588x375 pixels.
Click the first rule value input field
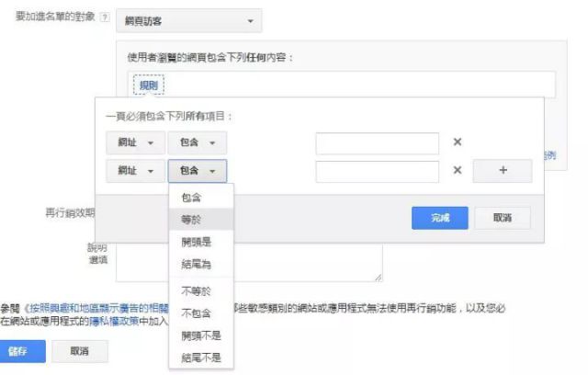pyautogui.click(x=377, y=142)
